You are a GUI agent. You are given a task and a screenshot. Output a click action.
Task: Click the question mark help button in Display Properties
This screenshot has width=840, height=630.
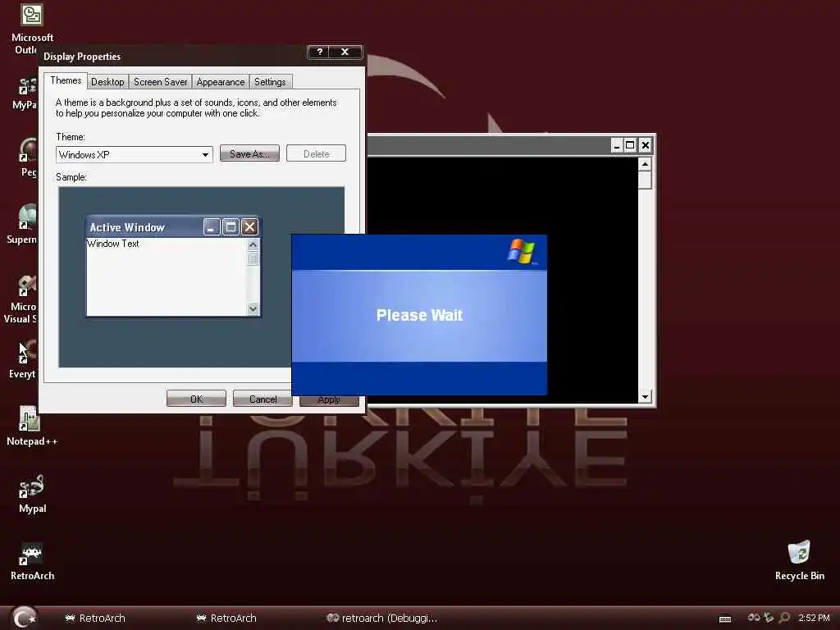pyautogui.click(x=320, y=52)
